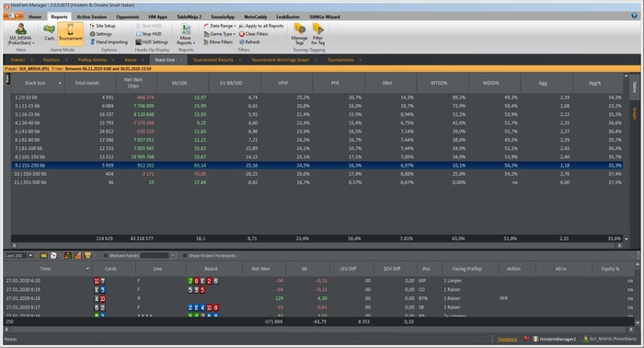
Task: Open HUD Settings
Action: coord(152,42)
